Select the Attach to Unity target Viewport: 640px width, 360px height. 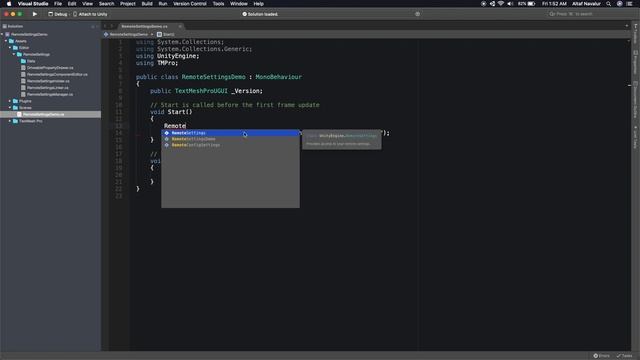pyautogui.click(x=90, y=14)
